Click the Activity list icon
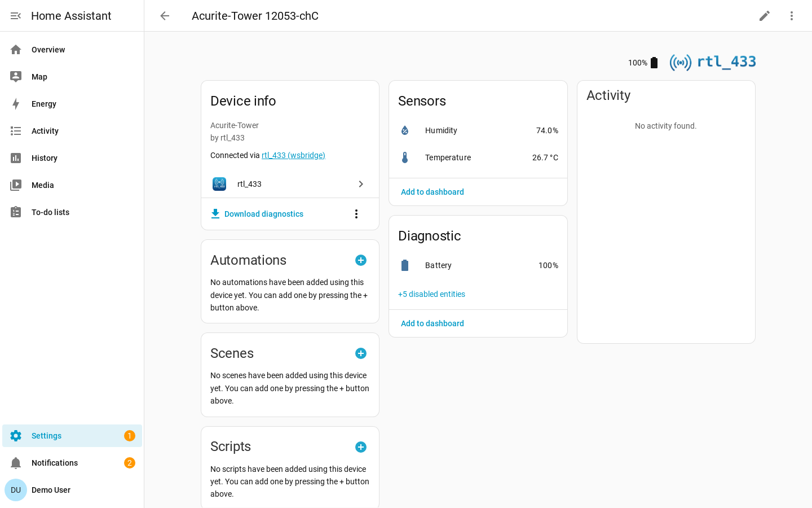This screenshot has width=812, height=508. tap(16, 131)
